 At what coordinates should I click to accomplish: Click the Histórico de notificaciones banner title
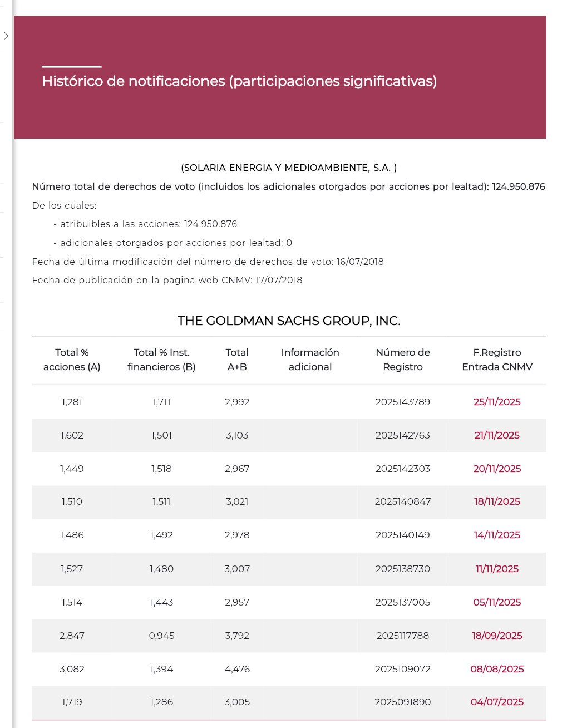[239, 81]
